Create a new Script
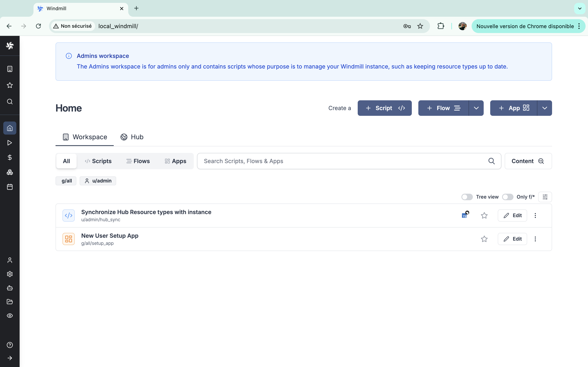The image size is (588, 367). 384,108
